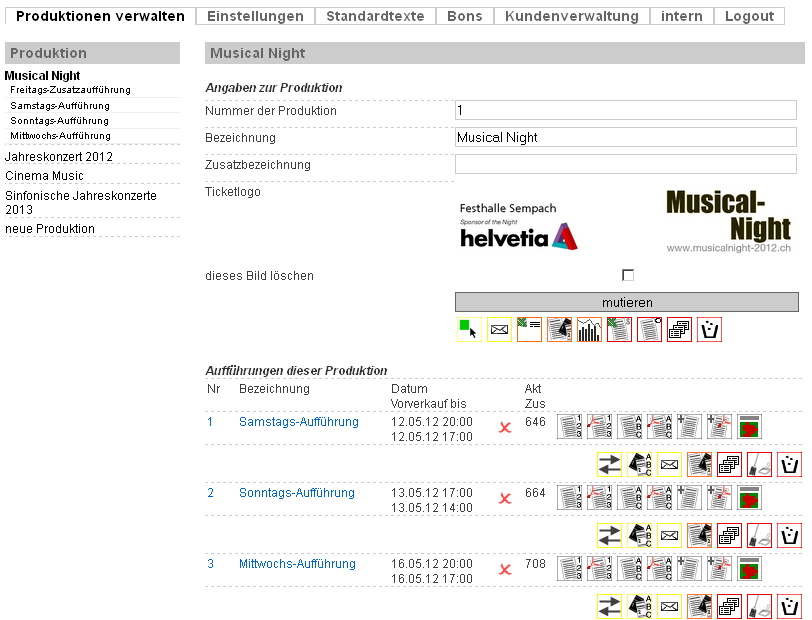Click the Logout tab
Screen dimensions: 812x620
pos(749,16)
